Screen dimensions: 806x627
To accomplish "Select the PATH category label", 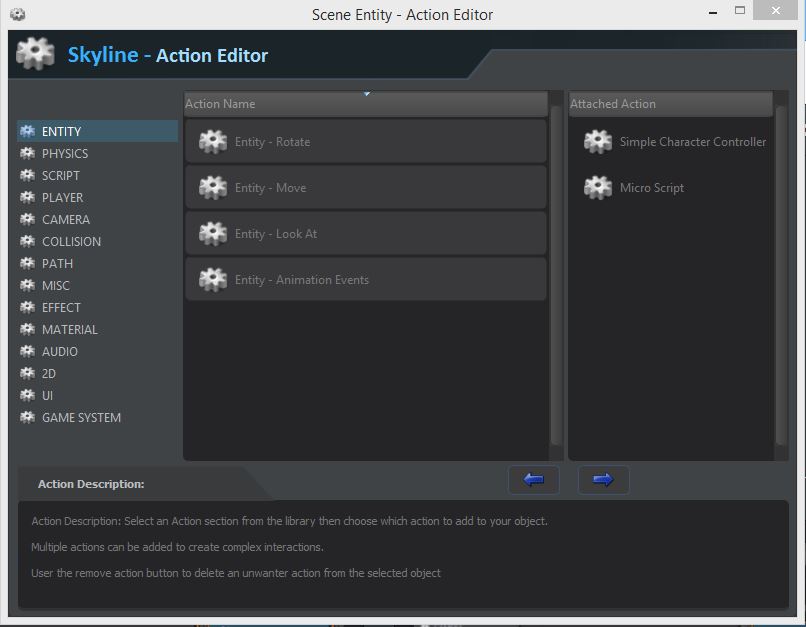I will [x=58, y=264].
